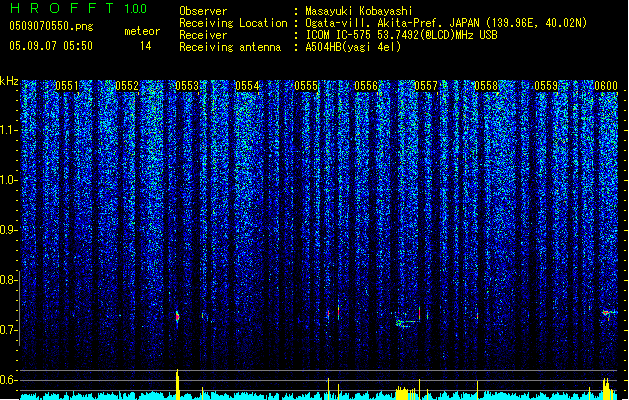This screenshot has width=629, height=400.
Task: Click the bright meteor echo under 0553
Action: (x=177, y=317)
